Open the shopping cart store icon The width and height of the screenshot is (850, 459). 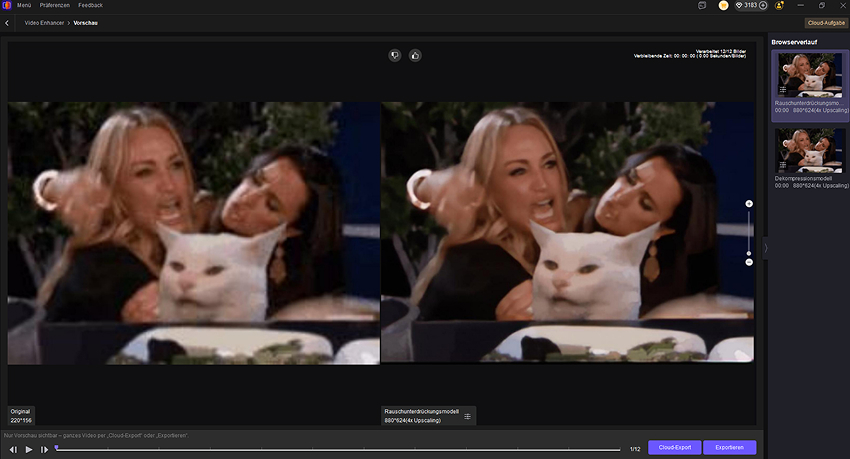(723, 5)
